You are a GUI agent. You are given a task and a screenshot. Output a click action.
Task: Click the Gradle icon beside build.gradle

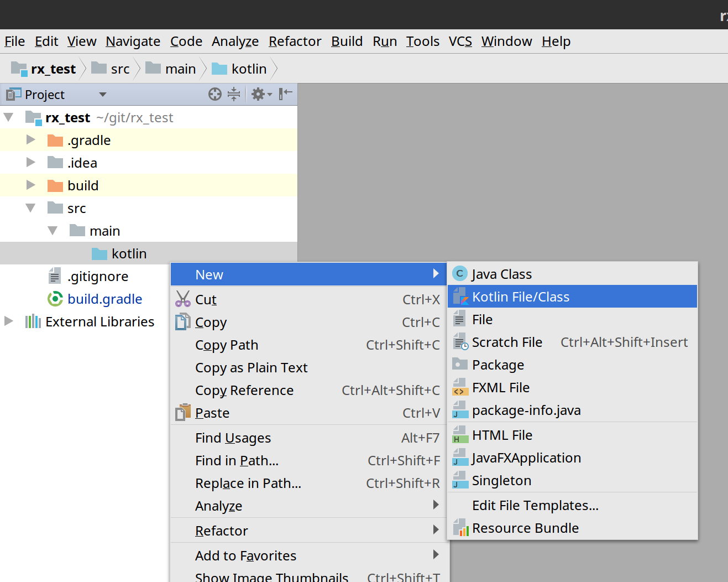coord(55,299)
